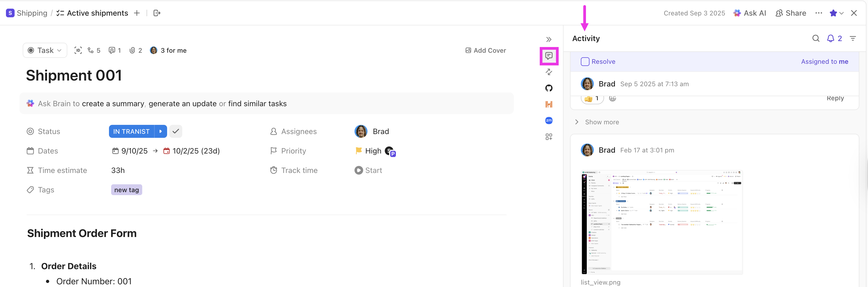Screen dimensions: 868x287
Task: Open the Comments panel icon
Action: (549, 56)
